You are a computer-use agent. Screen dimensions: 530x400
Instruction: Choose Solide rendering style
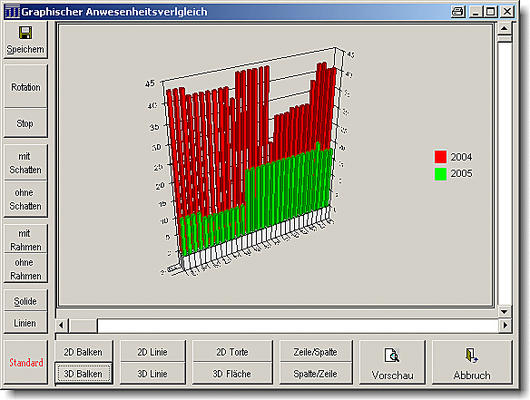pos(25,301)
